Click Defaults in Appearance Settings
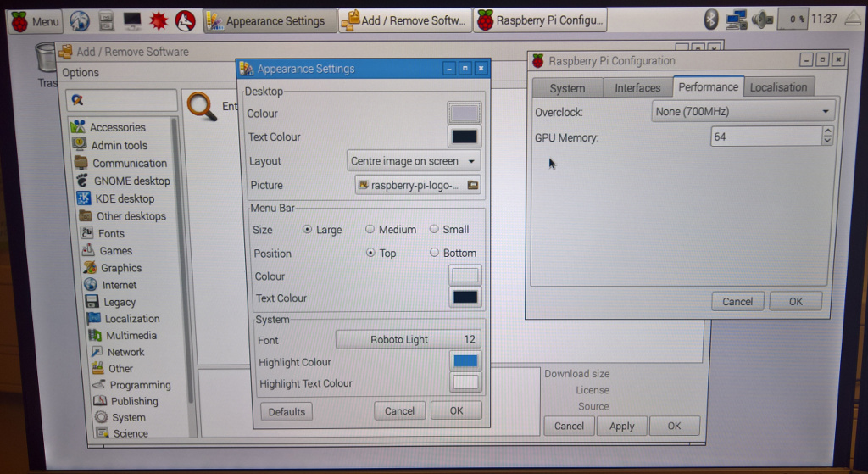 click(287, 411)
